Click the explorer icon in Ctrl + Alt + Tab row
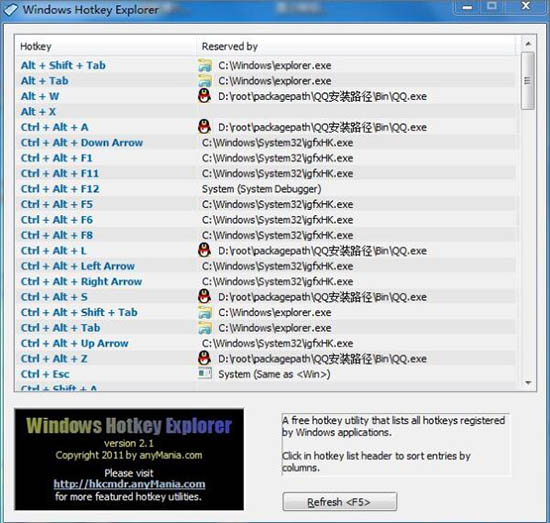Viewport: 550px width, 523px height. (x=205, y=328)
